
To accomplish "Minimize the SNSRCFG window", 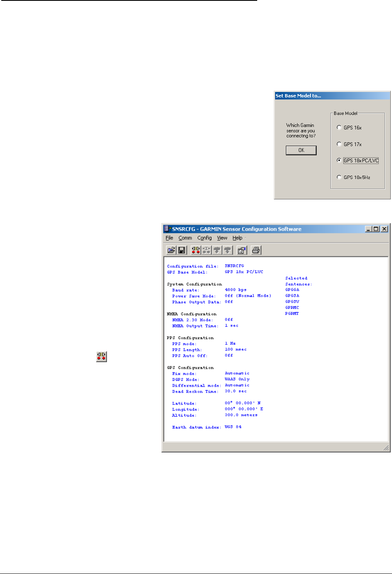I will (369, 229).
